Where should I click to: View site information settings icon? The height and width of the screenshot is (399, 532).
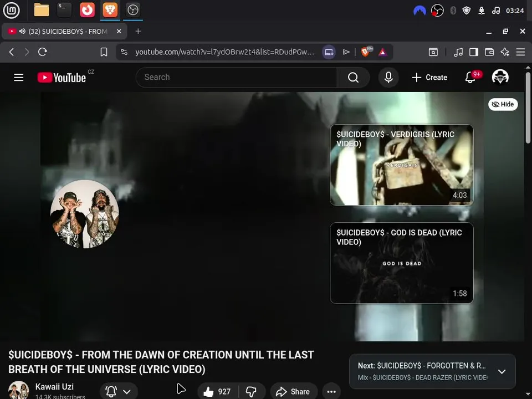point(124,52)
